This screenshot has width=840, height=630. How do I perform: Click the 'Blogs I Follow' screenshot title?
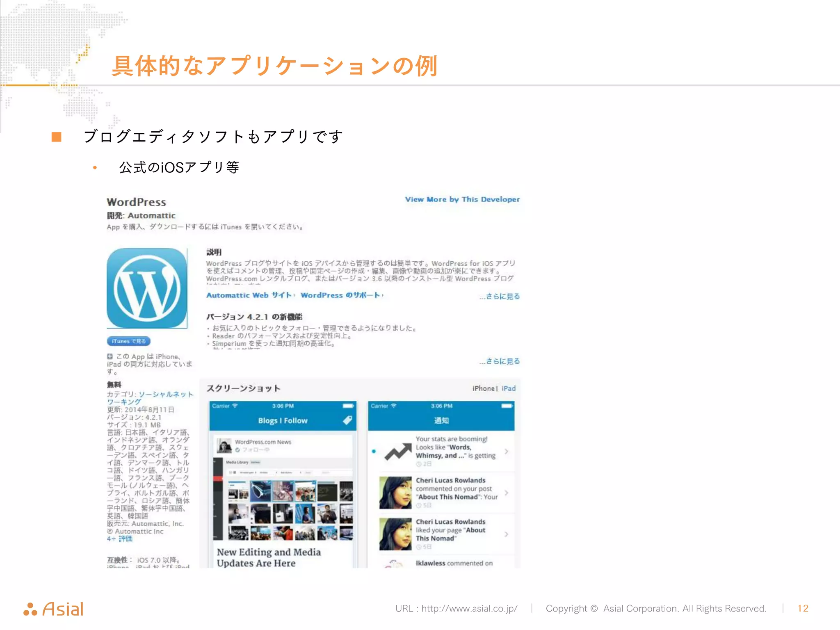(283, 421)
